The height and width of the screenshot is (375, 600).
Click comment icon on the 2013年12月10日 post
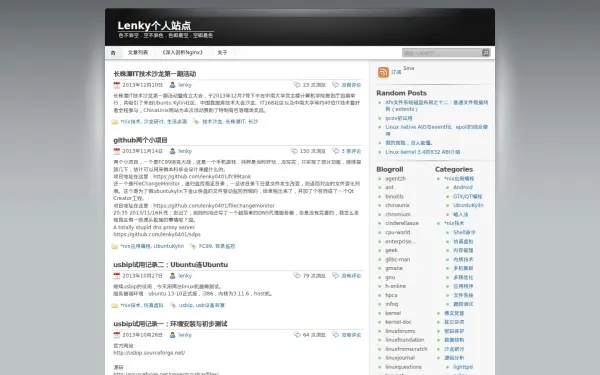(336, 85)
